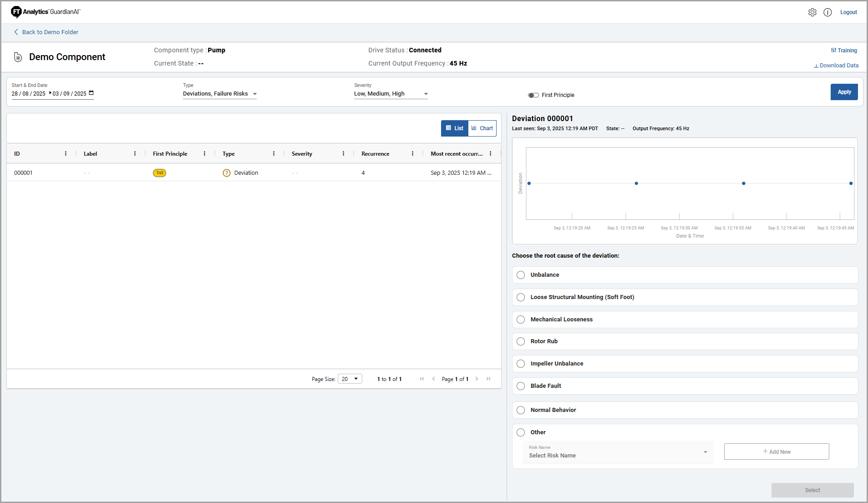Switch to Chart view tab
Image resolution: width=868 pixels, height=503 pixels.
coord(482,128)
